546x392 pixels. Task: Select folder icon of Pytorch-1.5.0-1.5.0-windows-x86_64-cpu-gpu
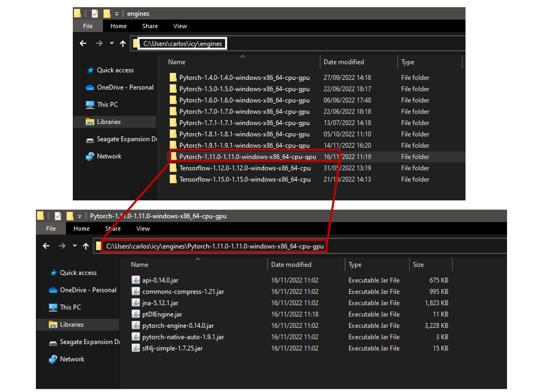tap(173, 89)
